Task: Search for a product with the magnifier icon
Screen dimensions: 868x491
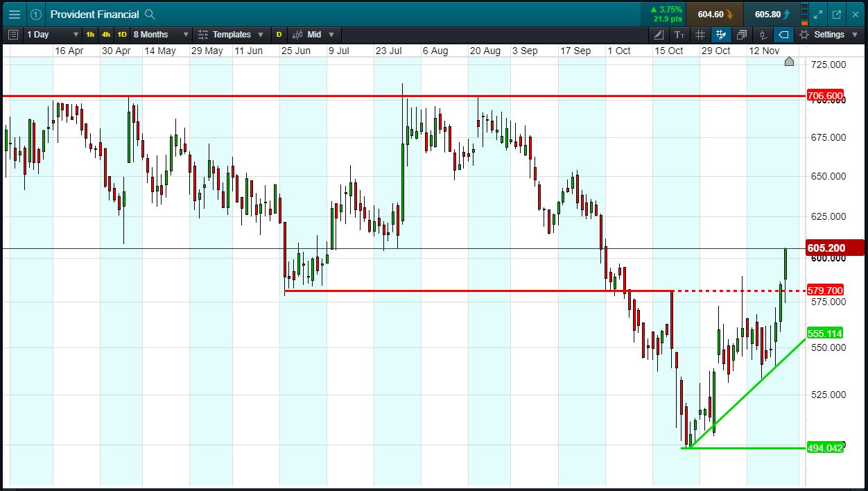Action: [x=150, y=14]
